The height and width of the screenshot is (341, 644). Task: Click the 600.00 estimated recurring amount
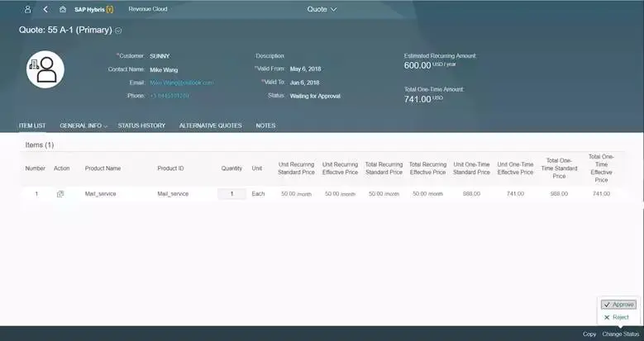pos(417,65)
